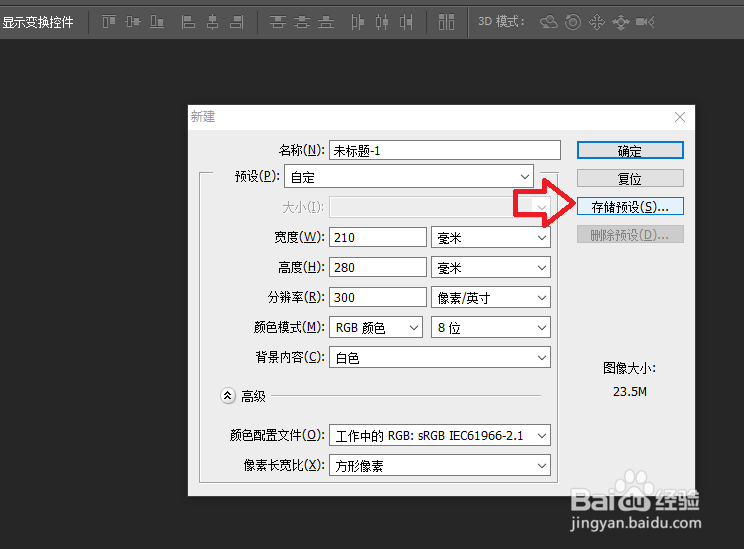Viewport: 744px width, 549px height.
Task: Click the distribute top edges icon
Action: click(x=278, y=22)
